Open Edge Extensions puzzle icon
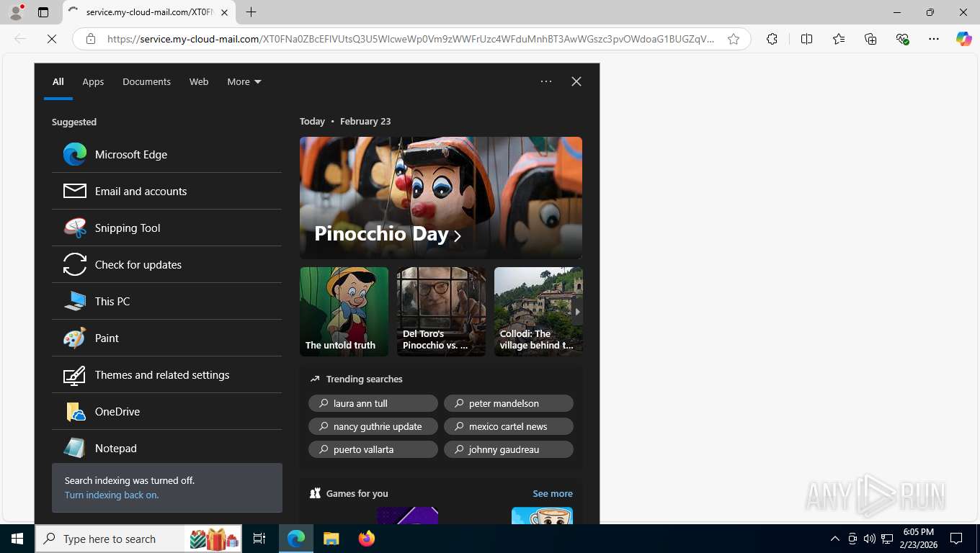The width and height of the screenshot is (980, 553). pyautogui.click(x=772, y=39)
